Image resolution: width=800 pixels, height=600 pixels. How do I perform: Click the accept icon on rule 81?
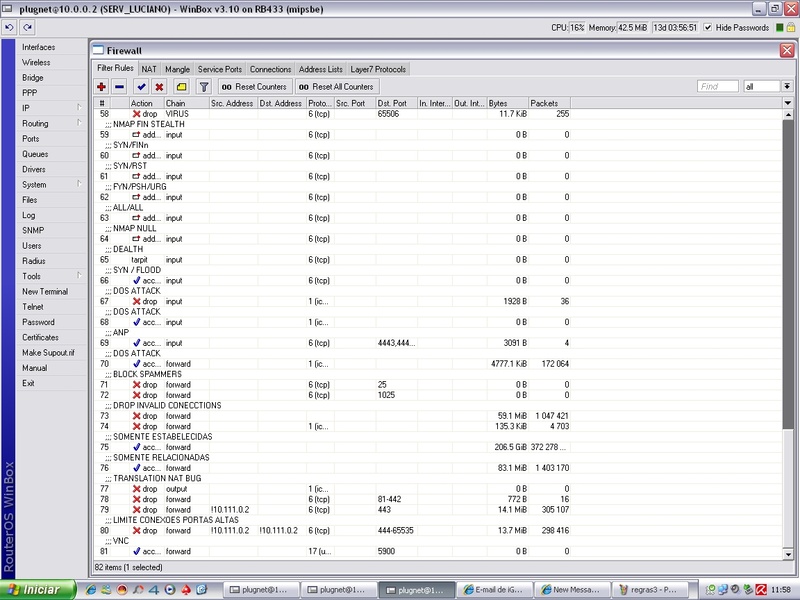[136, 551]
